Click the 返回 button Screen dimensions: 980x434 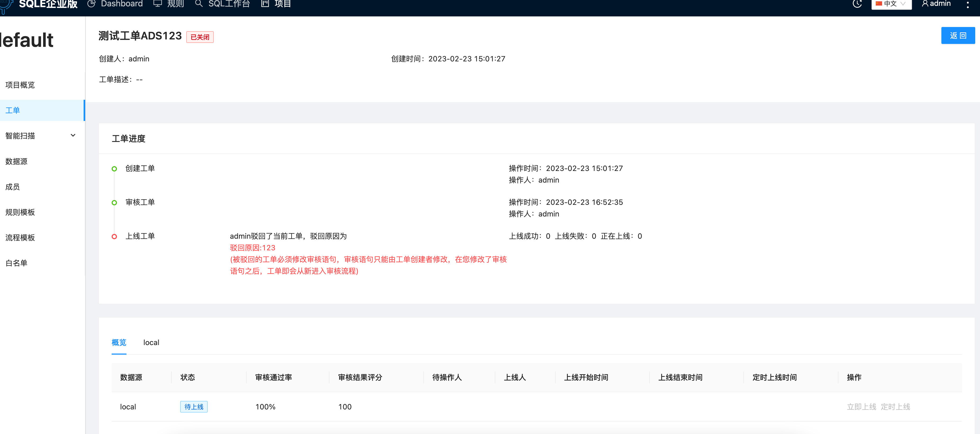958,35
